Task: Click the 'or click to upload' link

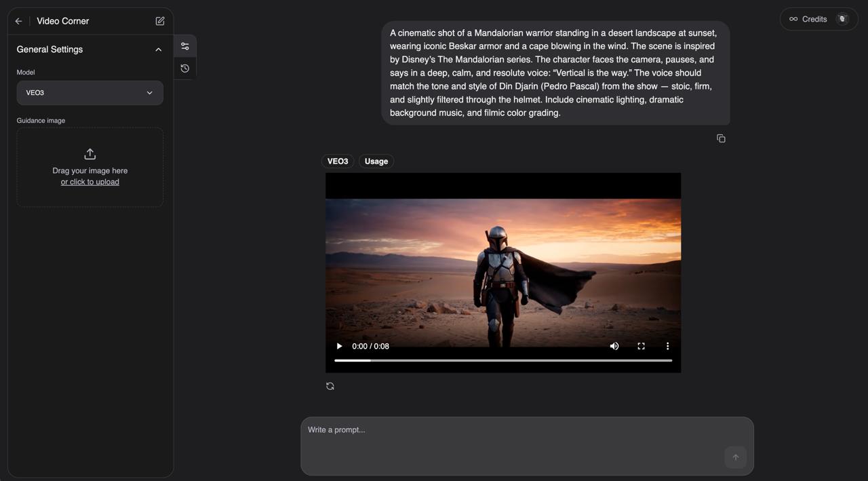Action: tap(90, 182)
